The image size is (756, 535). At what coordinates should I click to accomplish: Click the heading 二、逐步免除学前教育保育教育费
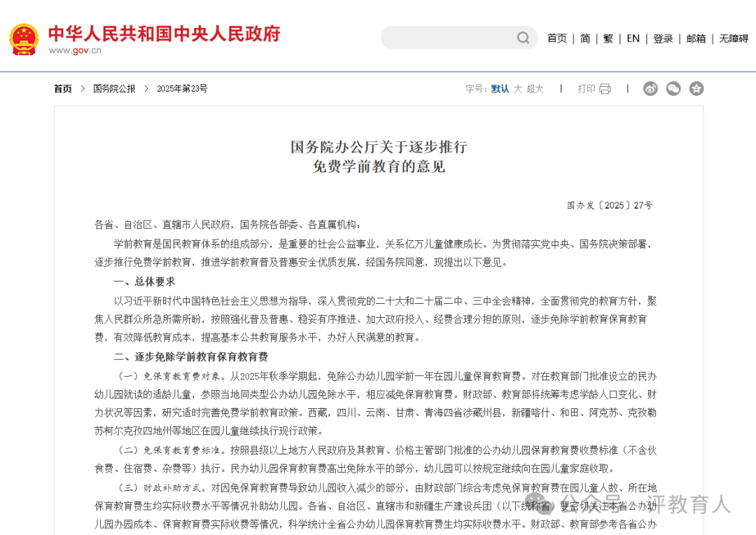(191, 357)
